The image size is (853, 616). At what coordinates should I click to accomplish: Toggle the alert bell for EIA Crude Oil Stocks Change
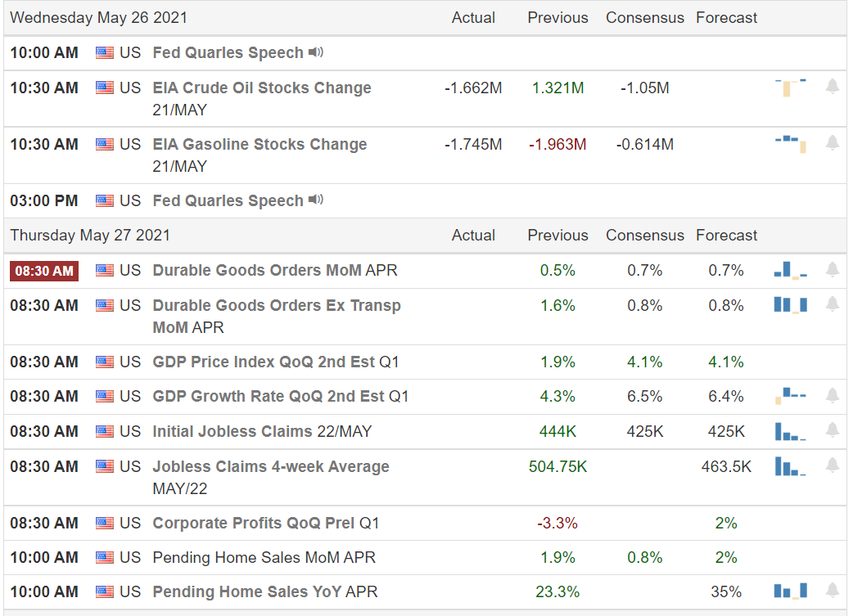833,88
